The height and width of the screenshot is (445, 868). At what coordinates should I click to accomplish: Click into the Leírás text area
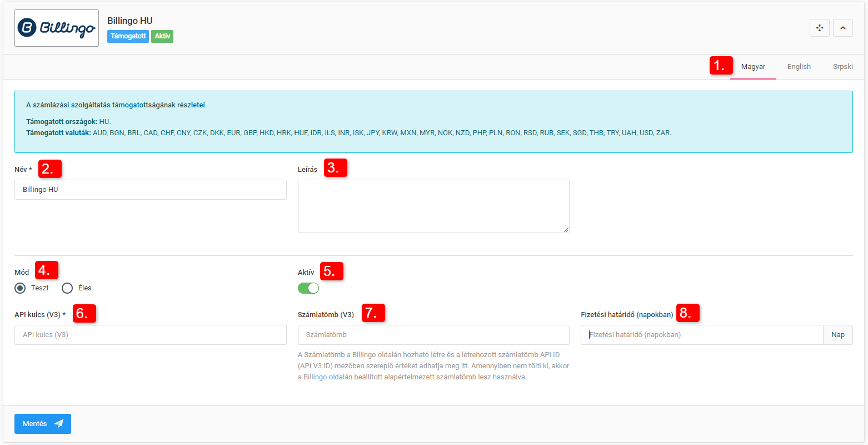click(433, 206)
